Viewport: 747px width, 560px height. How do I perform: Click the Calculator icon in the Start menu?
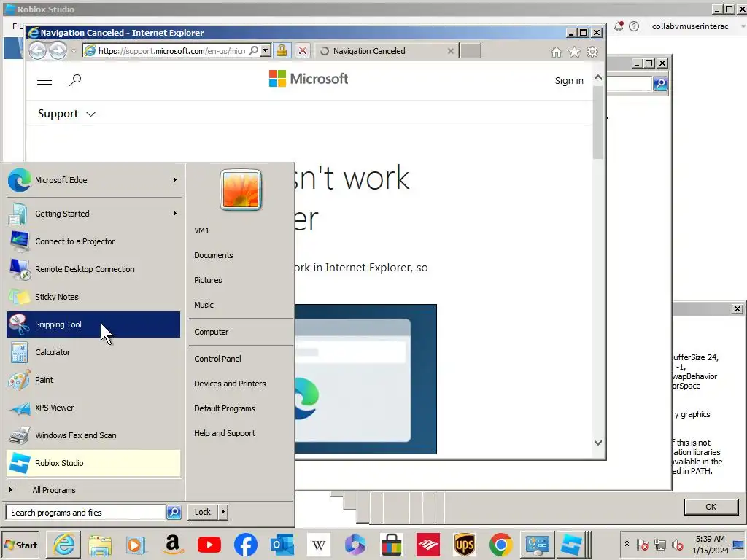point(19,352)
